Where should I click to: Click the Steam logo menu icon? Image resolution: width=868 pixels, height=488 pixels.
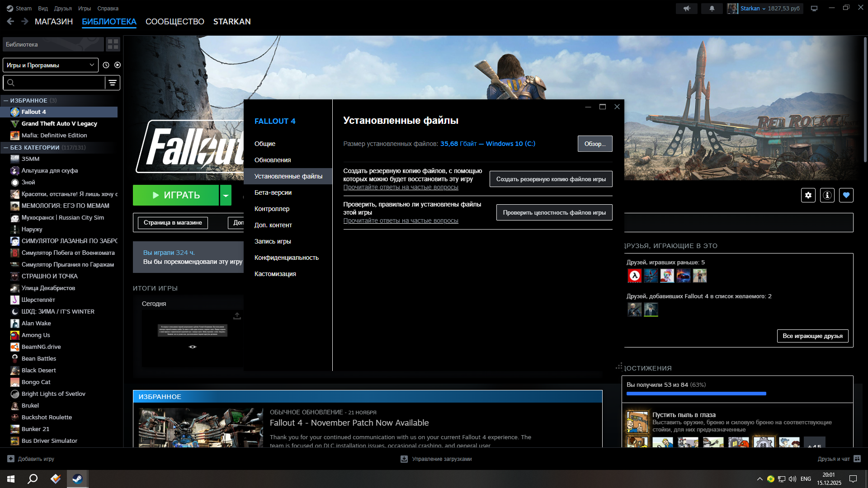tap(9, 9)
